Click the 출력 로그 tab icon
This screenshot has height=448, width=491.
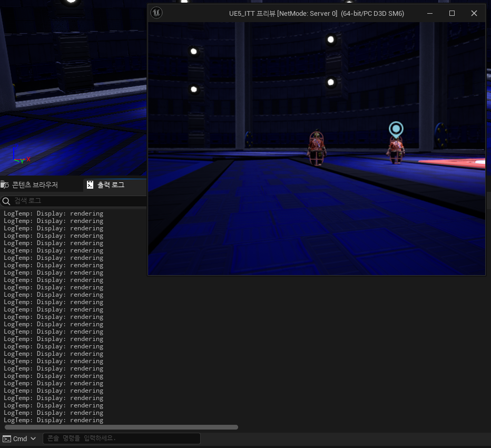(x=90, y=185)
